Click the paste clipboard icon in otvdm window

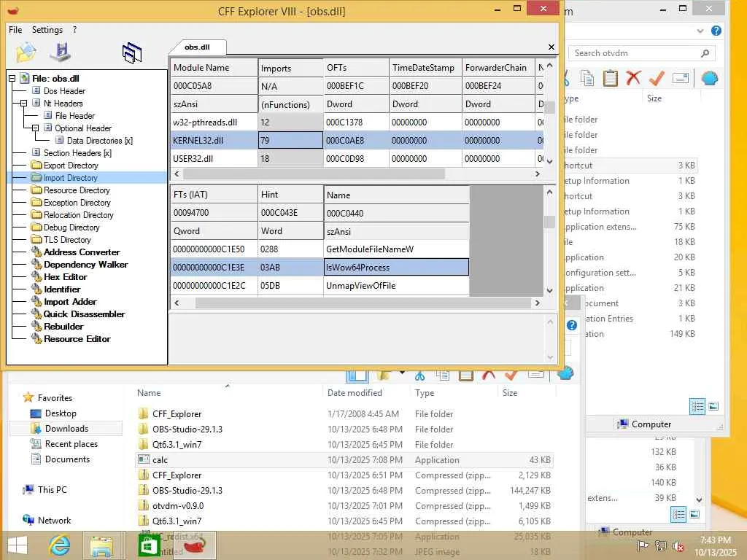tap(611, 78)
